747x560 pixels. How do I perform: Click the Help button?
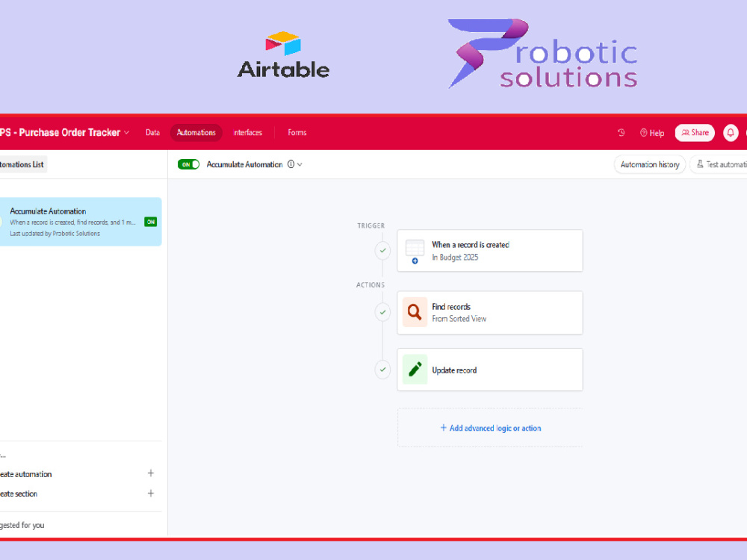tap(652, 133)
